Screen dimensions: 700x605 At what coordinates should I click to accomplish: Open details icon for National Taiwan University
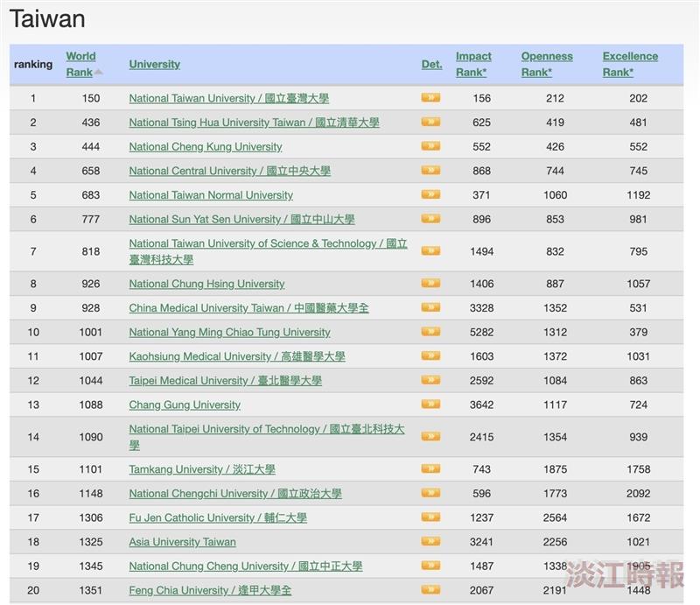coord(430,97)
